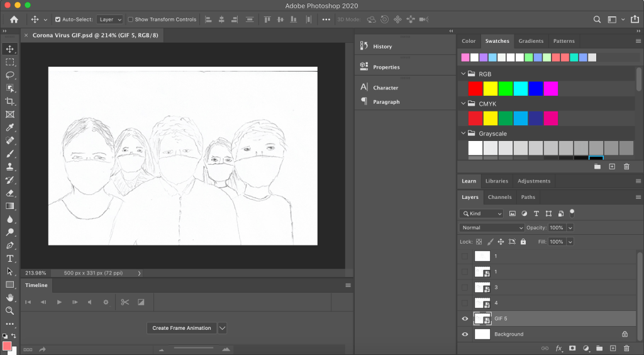Open the Normal blend mode dropdown
Viewport: 644px width, 355px height.
[492, 227]
